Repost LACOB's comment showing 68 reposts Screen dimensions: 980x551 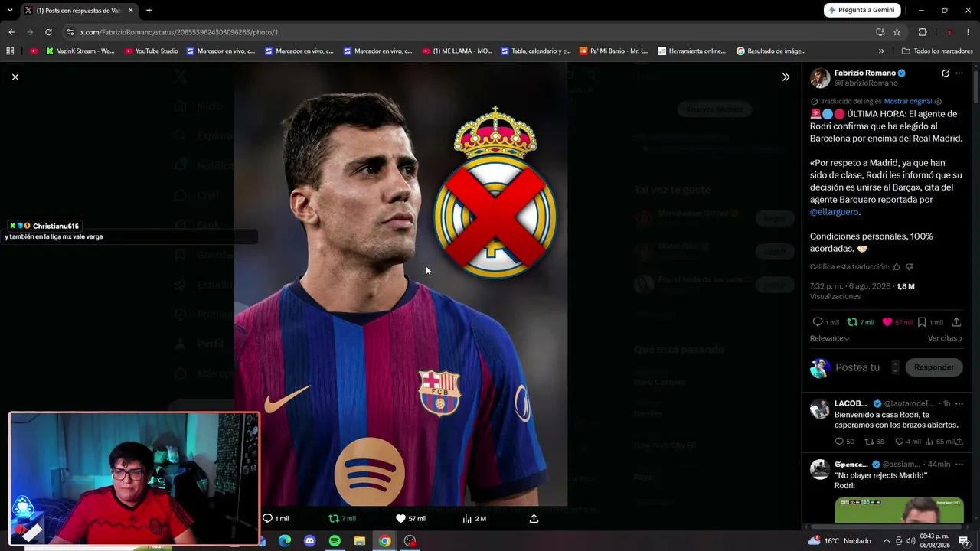(x=874, y=442)
